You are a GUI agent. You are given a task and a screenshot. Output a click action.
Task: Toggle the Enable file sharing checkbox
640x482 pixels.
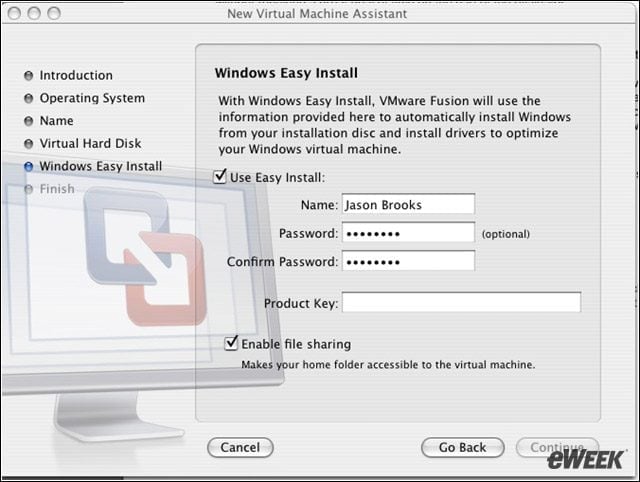[231, 343]
